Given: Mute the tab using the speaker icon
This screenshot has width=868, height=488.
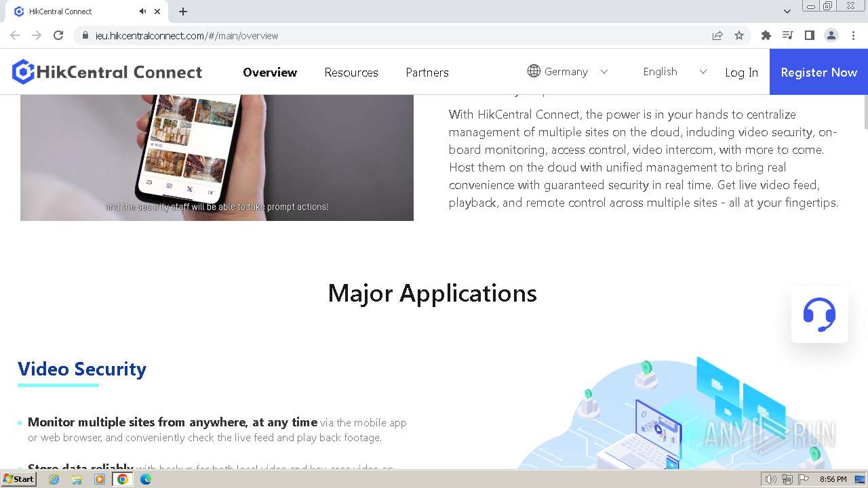Looking at the screenshot, I should tap(142, 12).
